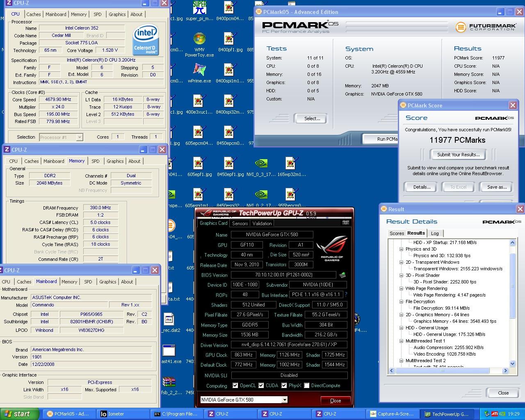Collapse the Physics and 3D node
This screenshot has height=420, width=525.
[401, 249]
